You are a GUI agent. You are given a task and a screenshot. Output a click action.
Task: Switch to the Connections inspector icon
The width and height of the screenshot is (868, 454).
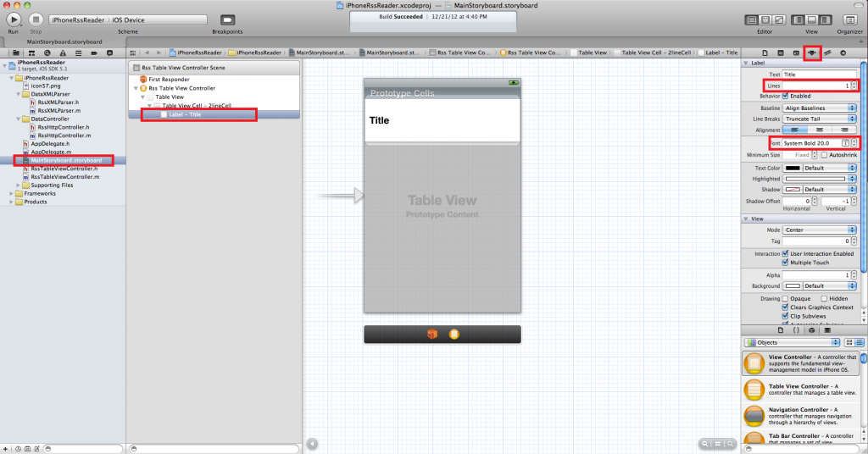pos(843,53)
